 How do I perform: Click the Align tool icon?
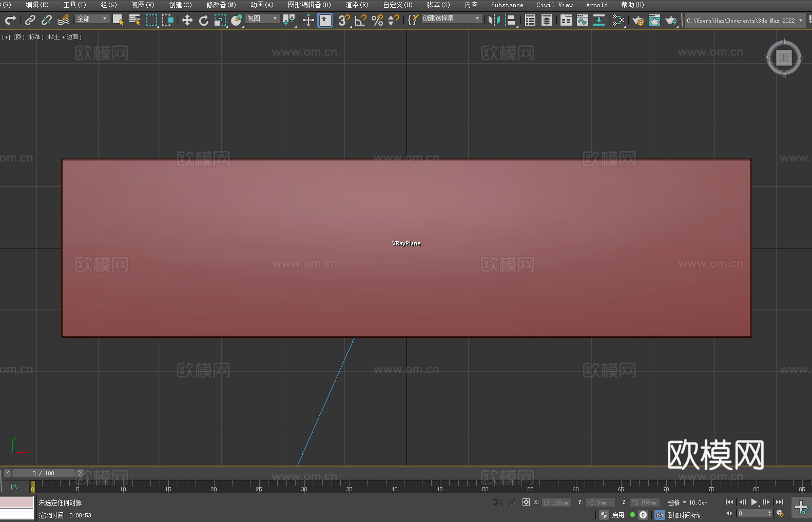[511, 20]
